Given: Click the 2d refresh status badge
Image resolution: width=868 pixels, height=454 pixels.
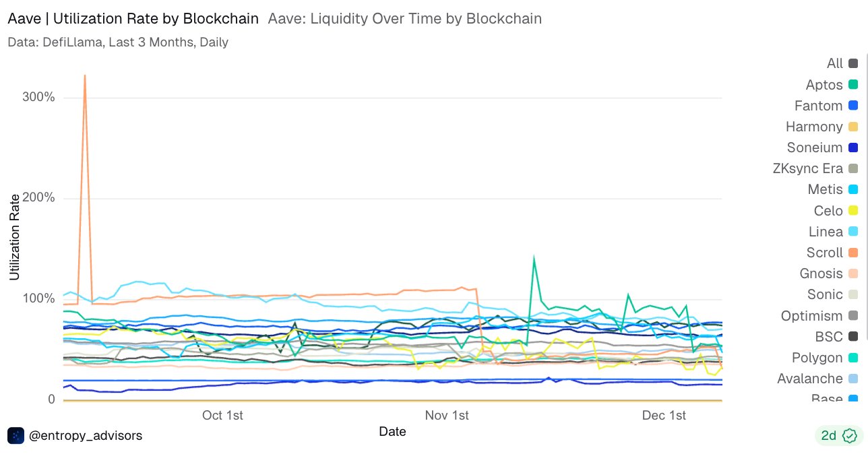Looking at the screenshot, I should coord(838,436).
